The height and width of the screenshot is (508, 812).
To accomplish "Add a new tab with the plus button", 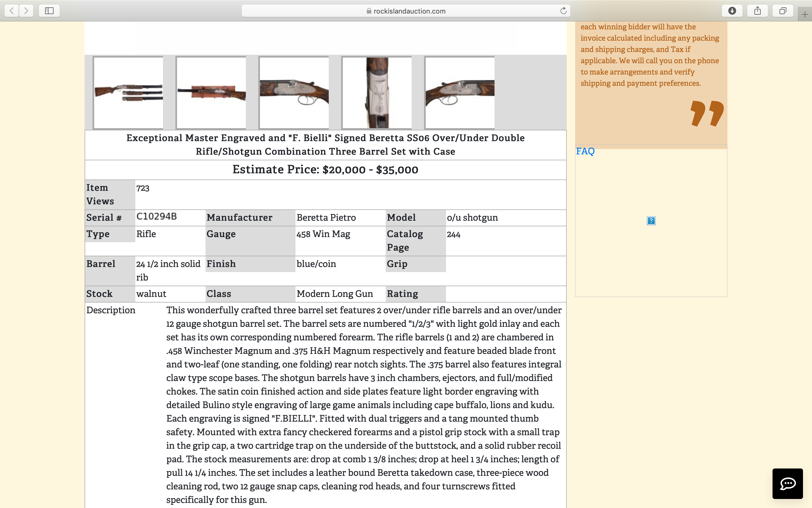I will 805,14.
